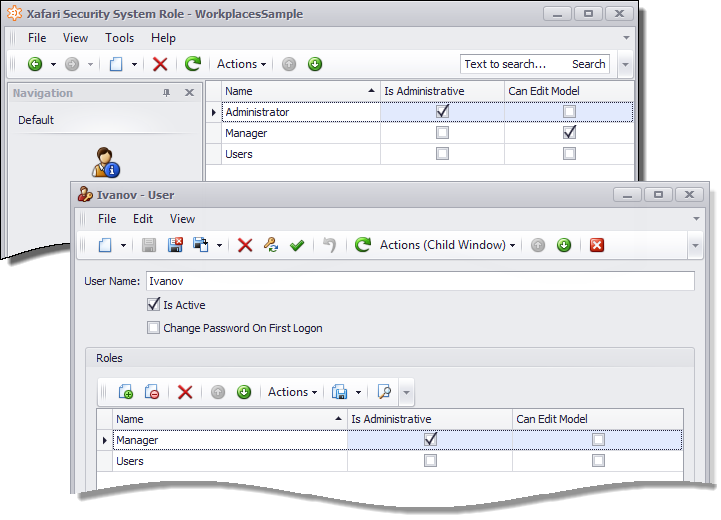Enable Change Password On First Logon

click(x=153, y=328)
